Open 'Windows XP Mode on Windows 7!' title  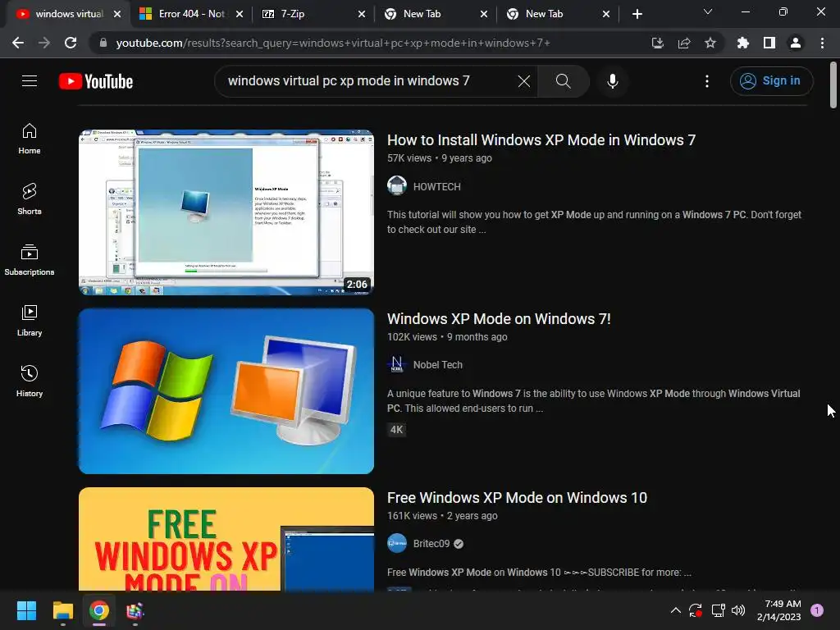499,319
